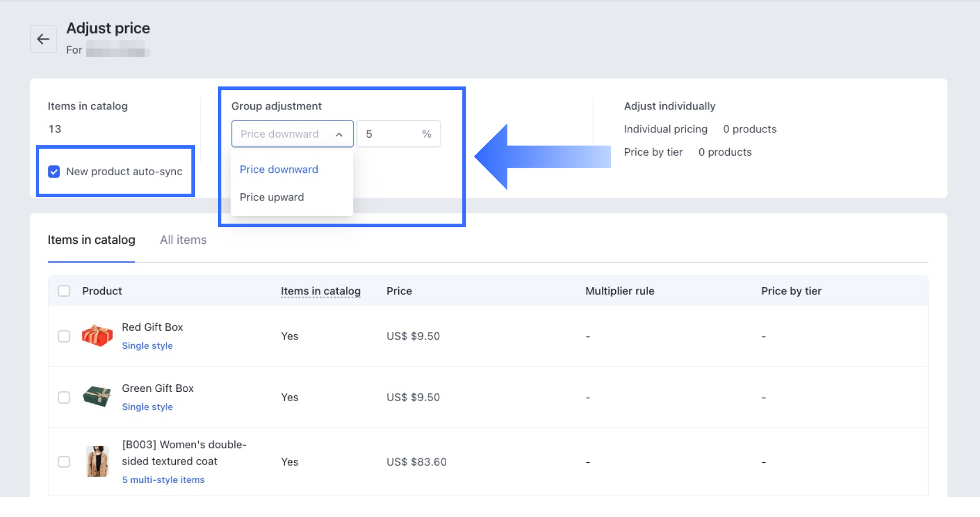Choose Price upward from the list
Viewport: 980px width, 517px height.
272,197
